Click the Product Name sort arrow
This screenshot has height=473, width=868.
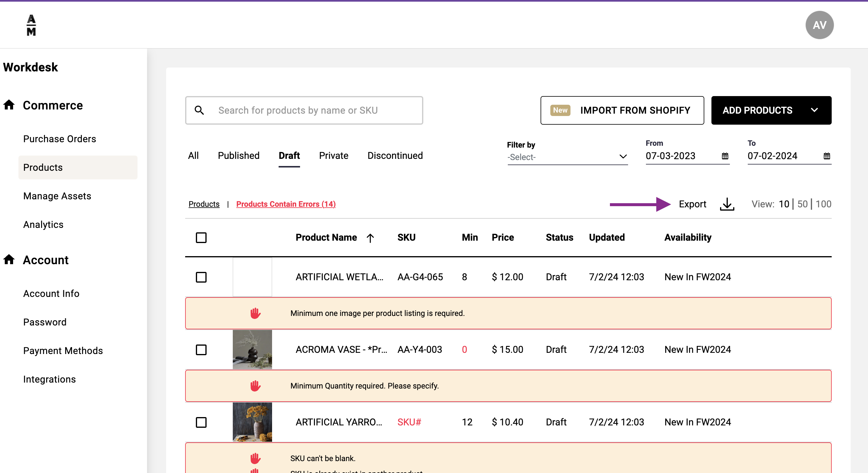[x=370, y=238]
